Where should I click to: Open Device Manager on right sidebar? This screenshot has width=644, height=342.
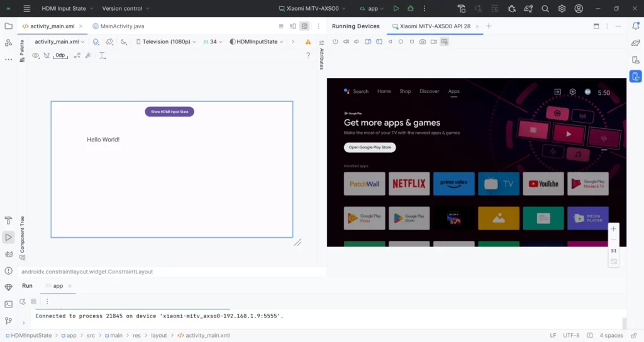[x=635, y=60]
